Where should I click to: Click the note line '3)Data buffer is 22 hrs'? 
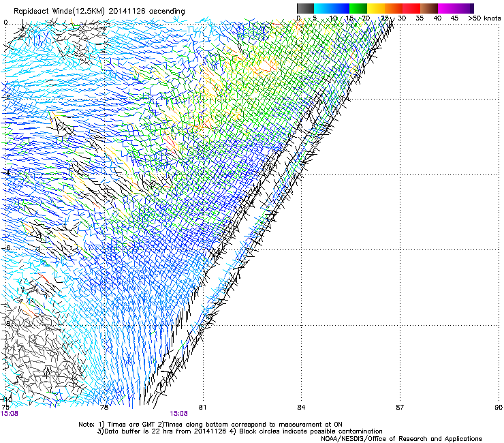(x=240, y=431)
